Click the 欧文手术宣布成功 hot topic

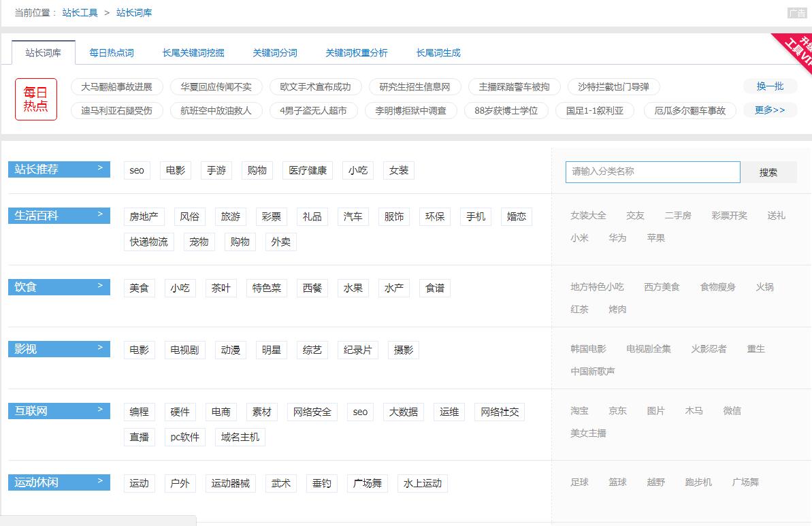[x=314, y=86]
